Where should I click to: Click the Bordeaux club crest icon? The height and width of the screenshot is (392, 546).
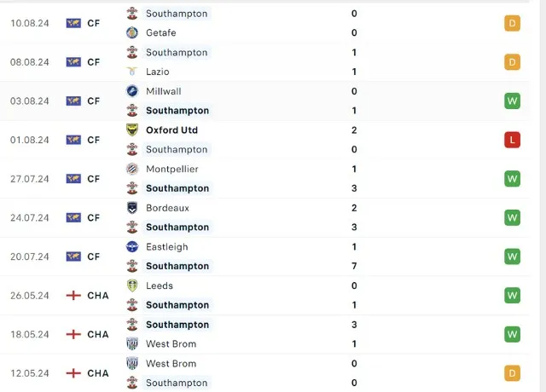pyautogui.click(x=132, y=208)
